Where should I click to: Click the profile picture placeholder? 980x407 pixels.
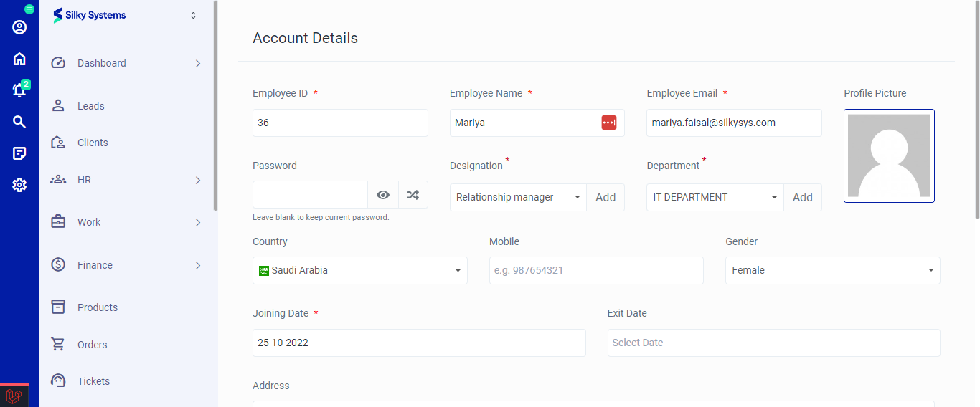click(889, 155)
